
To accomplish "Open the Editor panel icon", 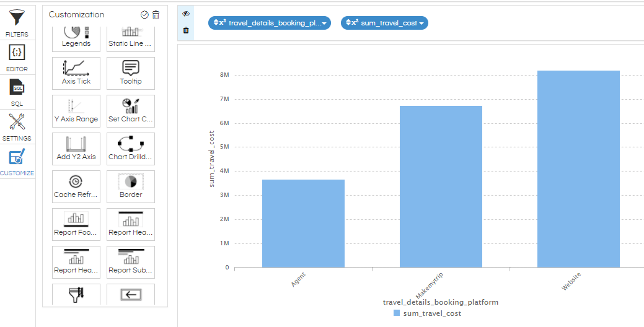I will coord(17,53).
